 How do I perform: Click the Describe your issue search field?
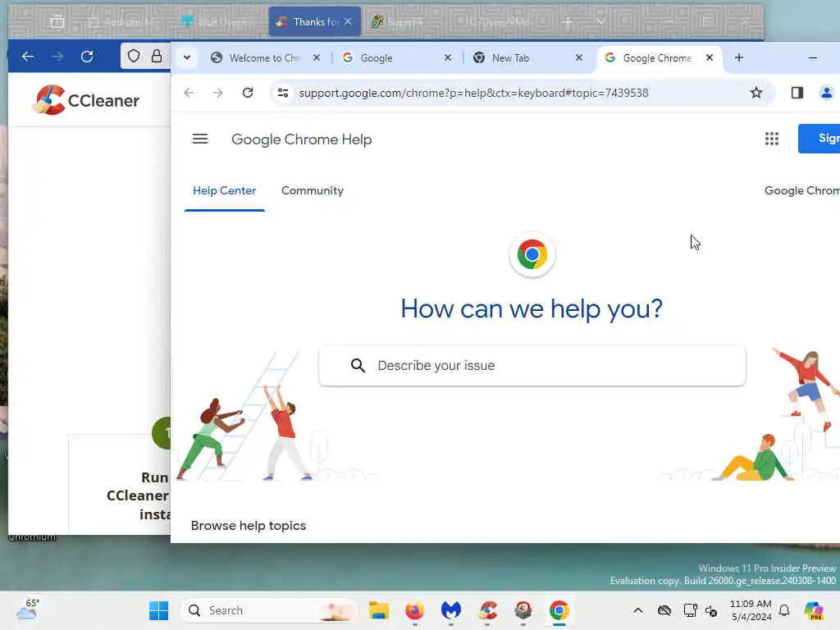tap(532, 366)
